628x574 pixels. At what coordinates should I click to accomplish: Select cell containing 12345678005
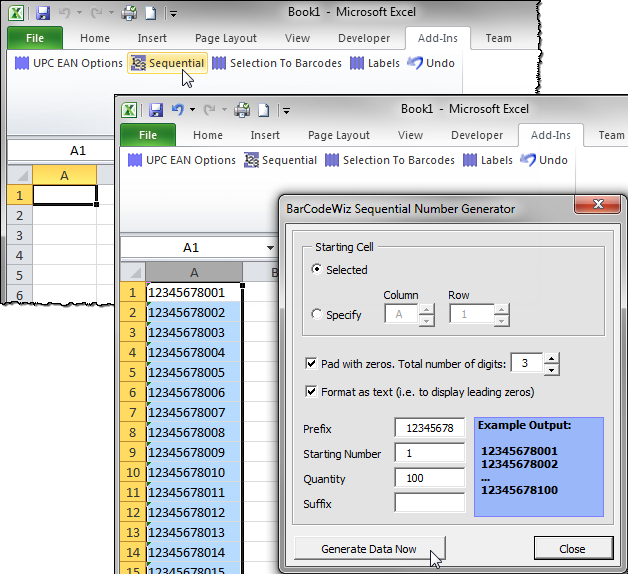pos(194,373)
